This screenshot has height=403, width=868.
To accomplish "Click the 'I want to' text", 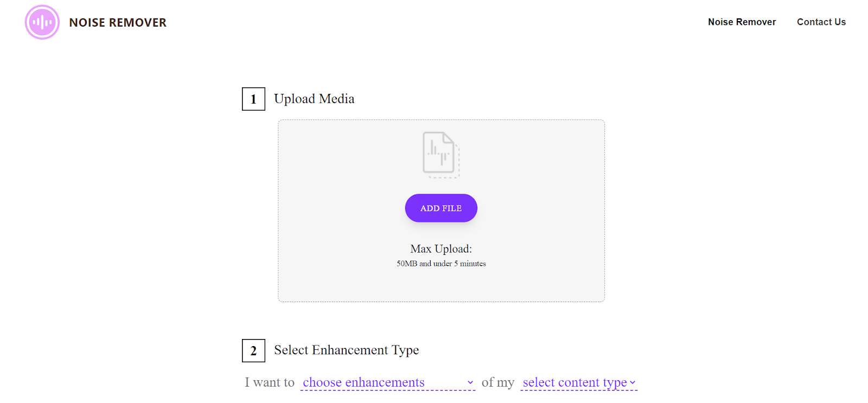I will click(x=270, y=382).
